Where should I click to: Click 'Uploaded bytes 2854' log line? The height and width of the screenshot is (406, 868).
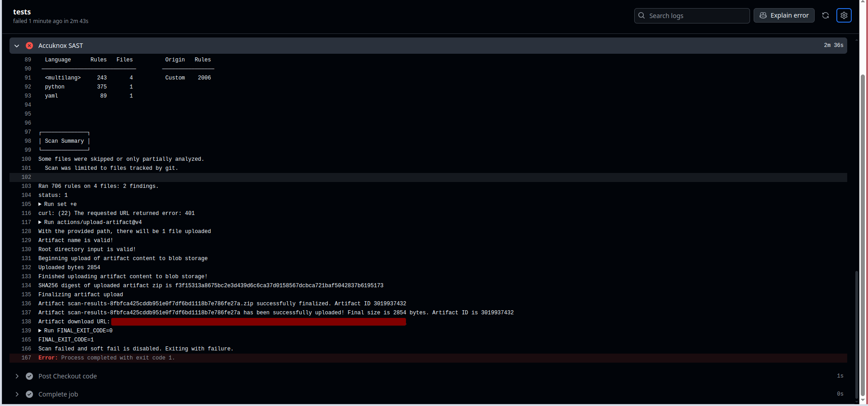tap(69, 267)
